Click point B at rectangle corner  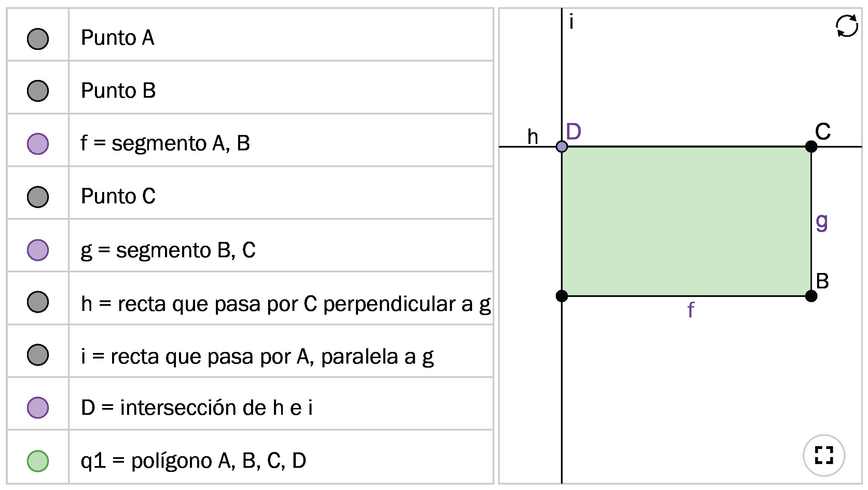pyautogui.click(x=811, y=296)
